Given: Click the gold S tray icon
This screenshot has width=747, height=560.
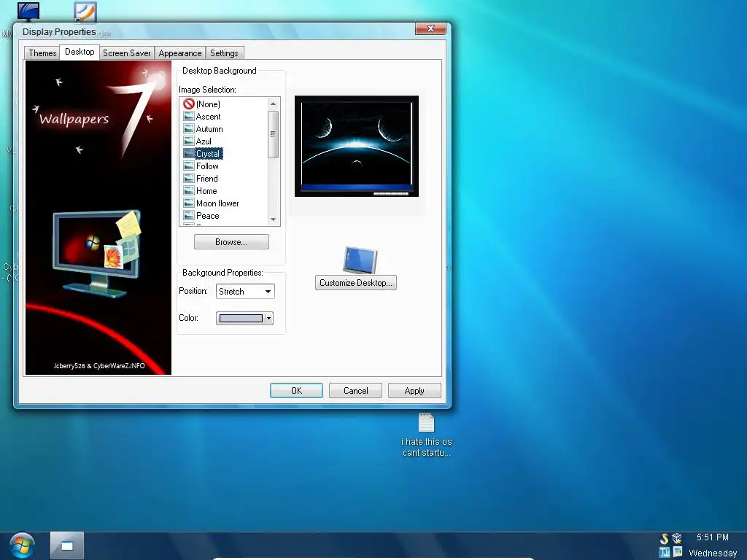Looking at the screenshot, I should 664,539.
